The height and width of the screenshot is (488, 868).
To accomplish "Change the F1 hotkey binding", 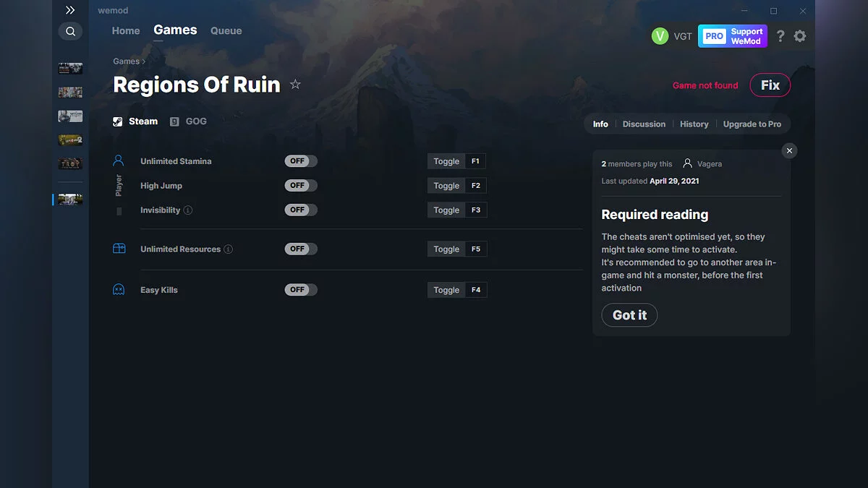I will click(476, 161).
